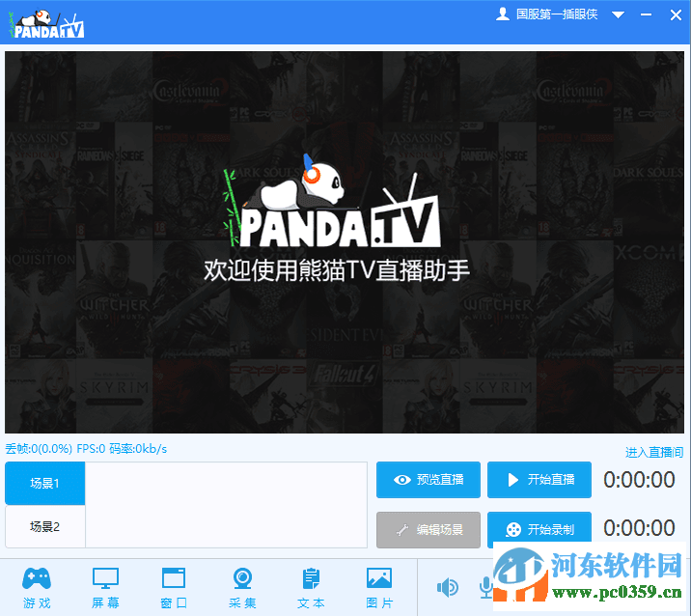Click the disabled 编辑场景 button
This screenshot has width=691, height=616.
(x=428, y=529)
